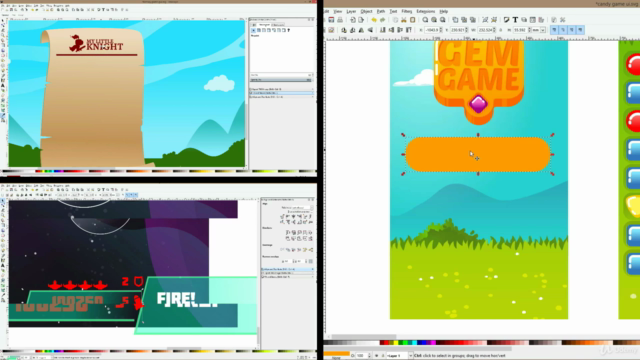Open the Align and Distribute icon in right toolbar
The height and width of the screenshot is (360, 640).
click(541, 20)
